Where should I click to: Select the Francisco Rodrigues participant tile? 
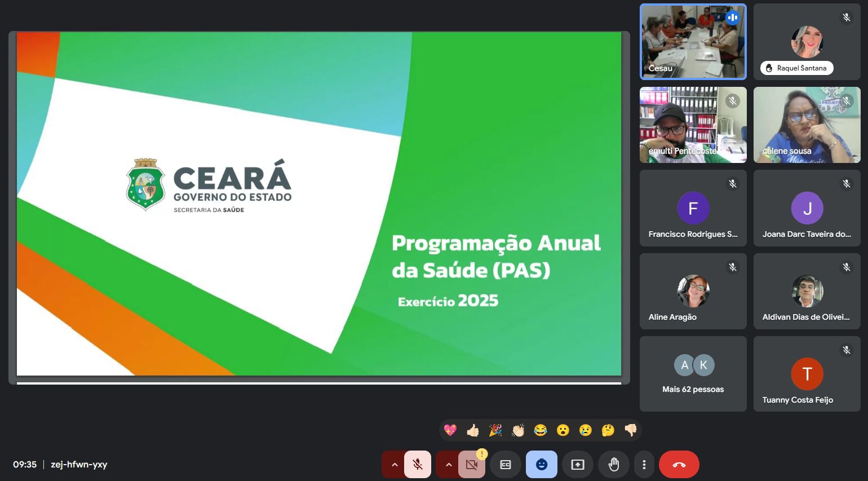693,208
